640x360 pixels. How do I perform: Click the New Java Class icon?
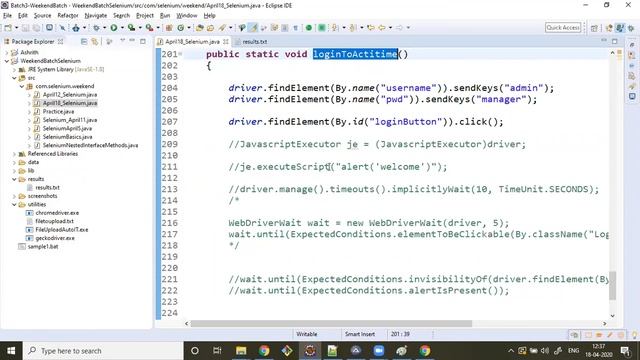[180, 28]
